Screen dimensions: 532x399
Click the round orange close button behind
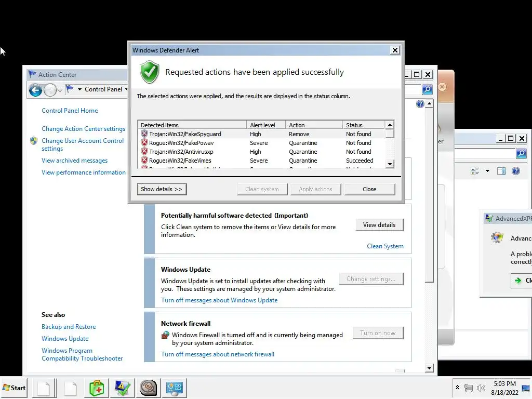442,87
